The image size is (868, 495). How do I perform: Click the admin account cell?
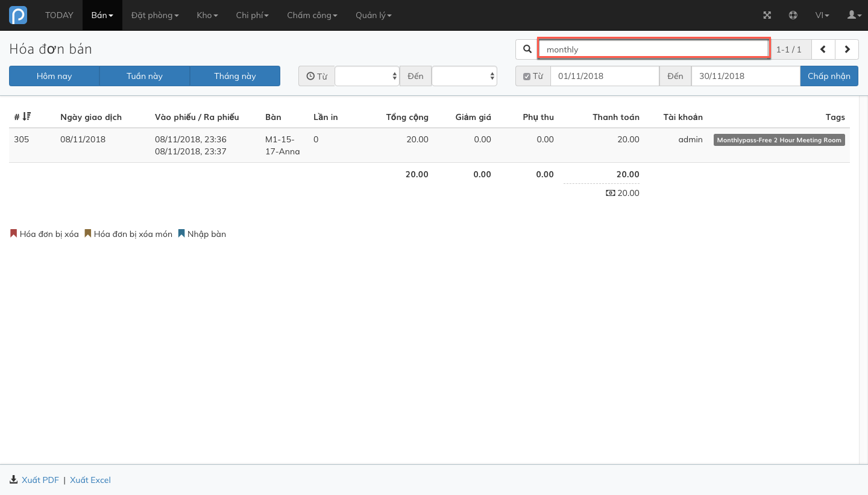(x=690, y=139)
